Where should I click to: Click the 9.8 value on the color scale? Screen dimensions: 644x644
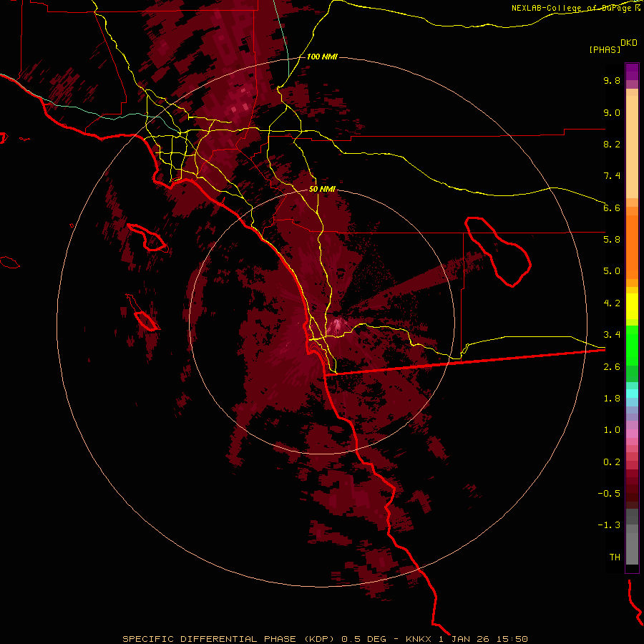pyautogui.click(x=612, y=80)
